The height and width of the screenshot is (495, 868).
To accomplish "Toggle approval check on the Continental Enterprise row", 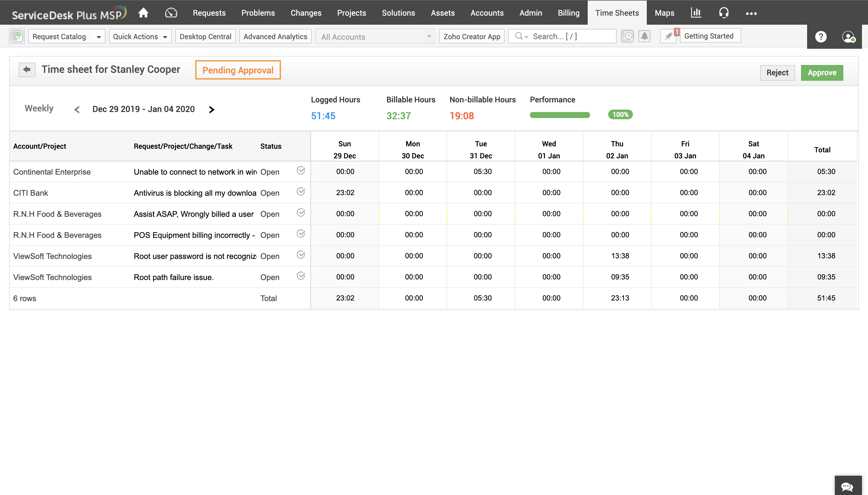I will (301, 171).
